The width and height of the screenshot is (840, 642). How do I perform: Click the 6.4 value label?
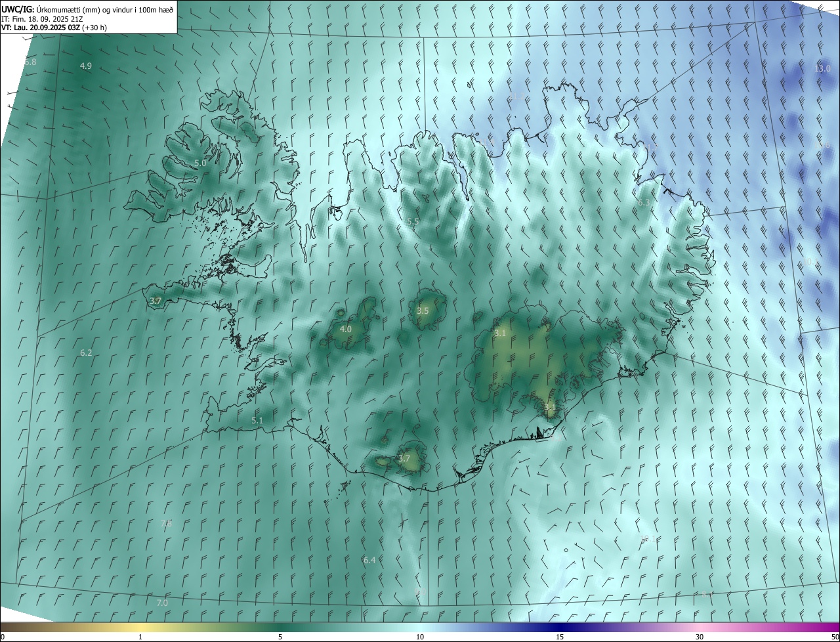point(369,560)
